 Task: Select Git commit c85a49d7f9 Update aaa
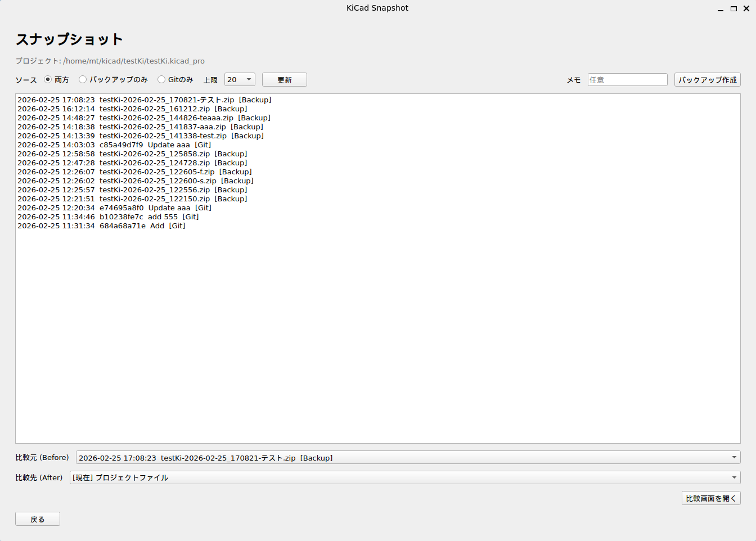pyautogui.click(x=114, y=145)
